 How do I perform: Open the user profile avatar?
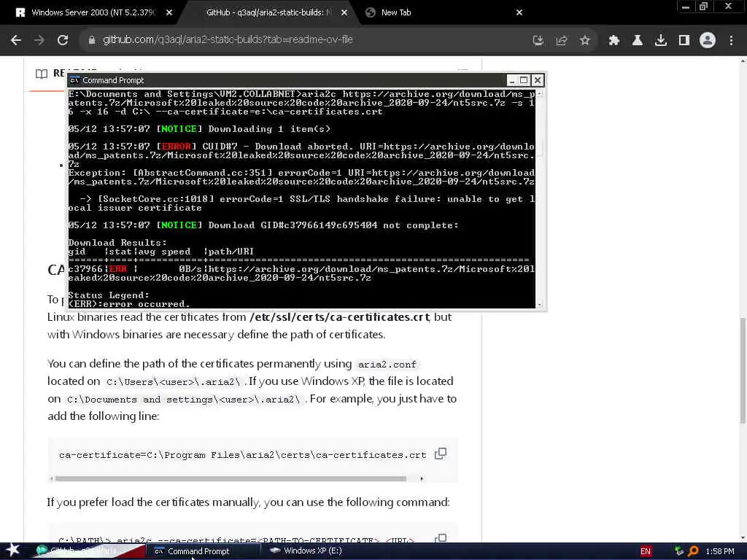708,41
